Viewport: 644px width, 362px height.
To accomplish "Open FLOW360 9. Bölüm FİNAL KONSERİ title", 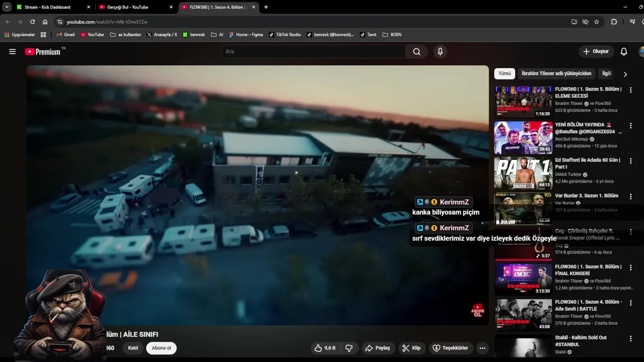I will [x=588, y=270].
